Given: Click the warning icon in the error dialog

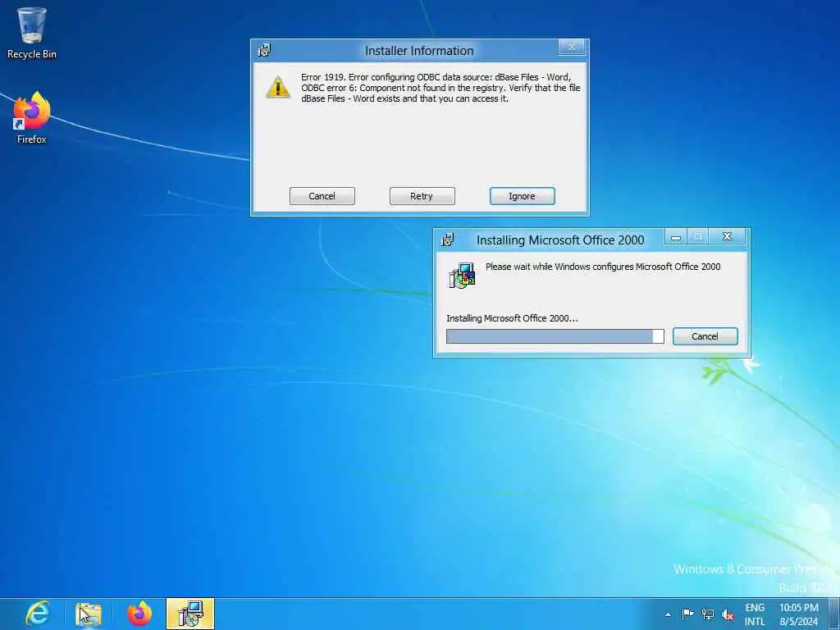Looking at the screenshot, I should pos(278,87).
